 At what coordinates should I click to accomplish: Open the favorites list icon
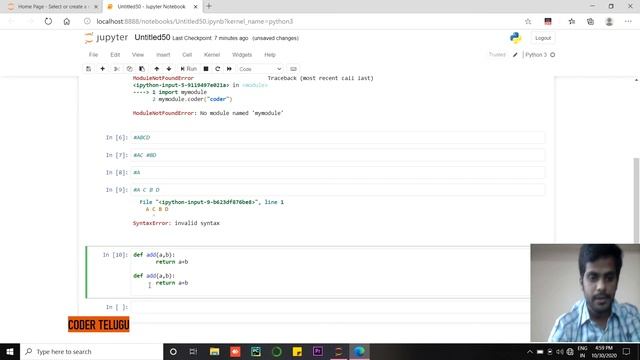(x=571, y=21)
